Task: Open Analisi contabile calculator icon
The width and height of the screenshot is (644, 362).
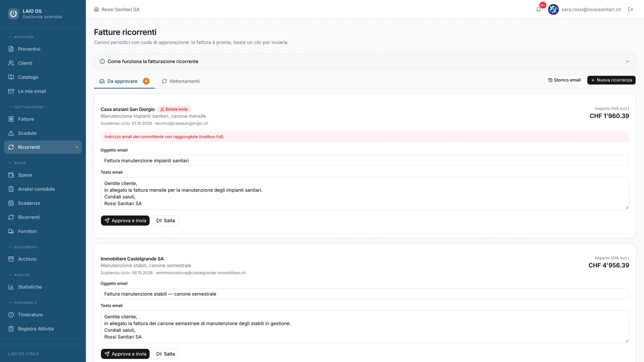Action: tap(11, 189)
